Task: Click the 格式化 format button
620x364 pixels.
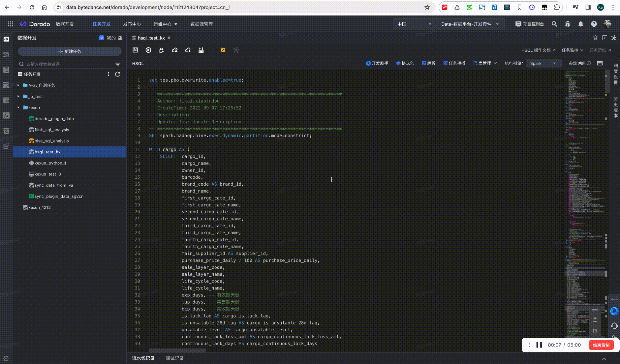Action: click(x=405, y=63)
